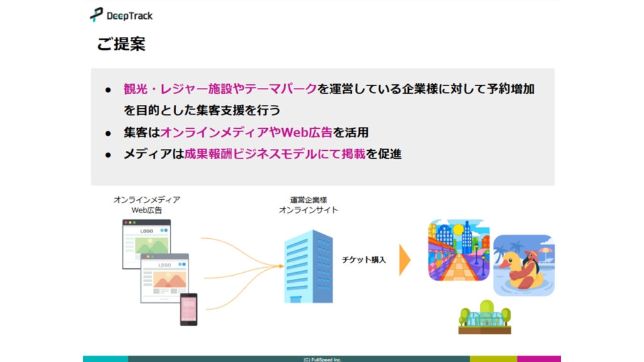Click the duck float pool picture
Screen dimensions: 644x362
(524, 265)
